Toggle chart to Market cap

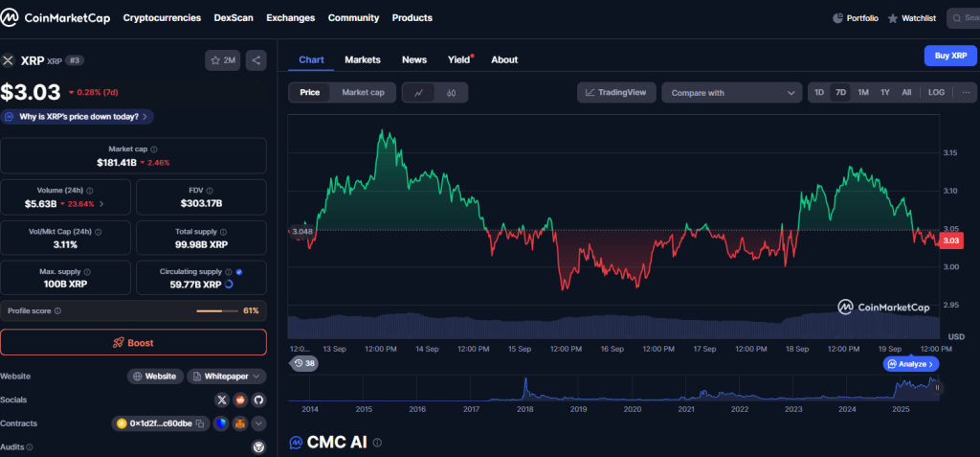363,93
